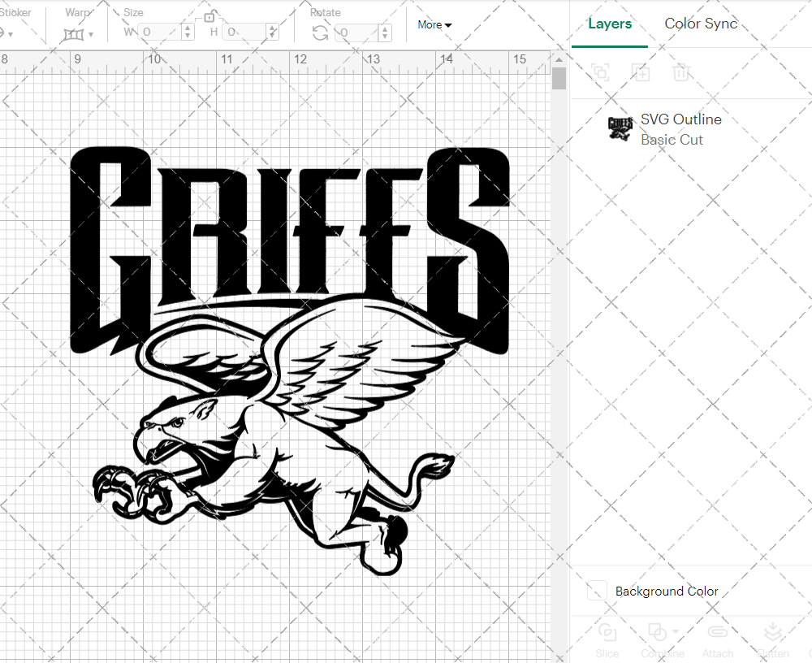Increase width using the stepper
This screenshot has height=663, width=812.
pos(188,28)
